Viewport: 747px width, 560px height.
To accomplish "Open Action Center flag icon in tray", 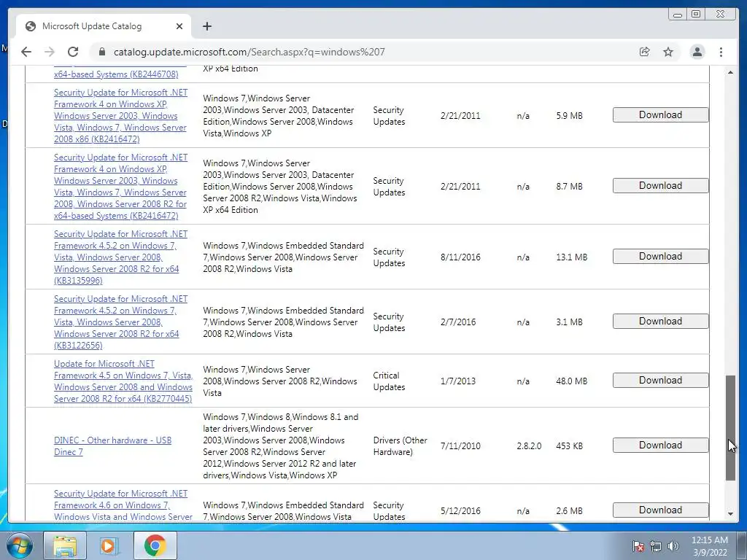I will click(638, 546).
